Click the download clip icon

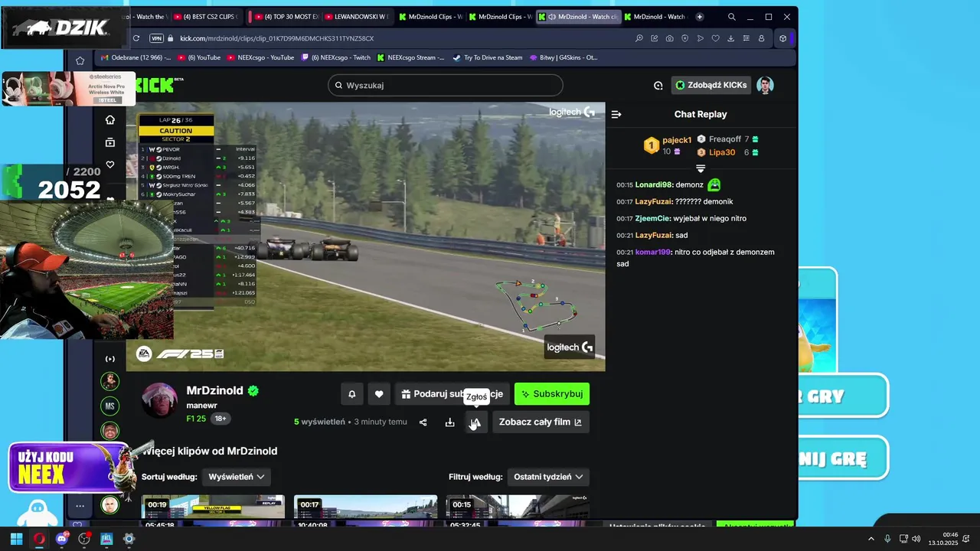click(x=449, y=422)
